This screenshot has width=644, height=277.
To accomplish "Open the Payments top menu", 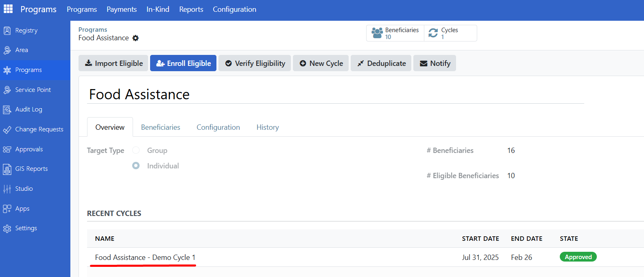I will tap(122, 9).
